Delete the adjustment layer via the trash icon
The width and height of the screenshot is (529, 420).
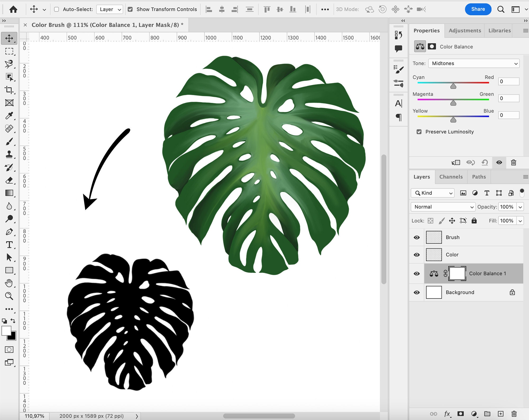[x=513, y=163]
